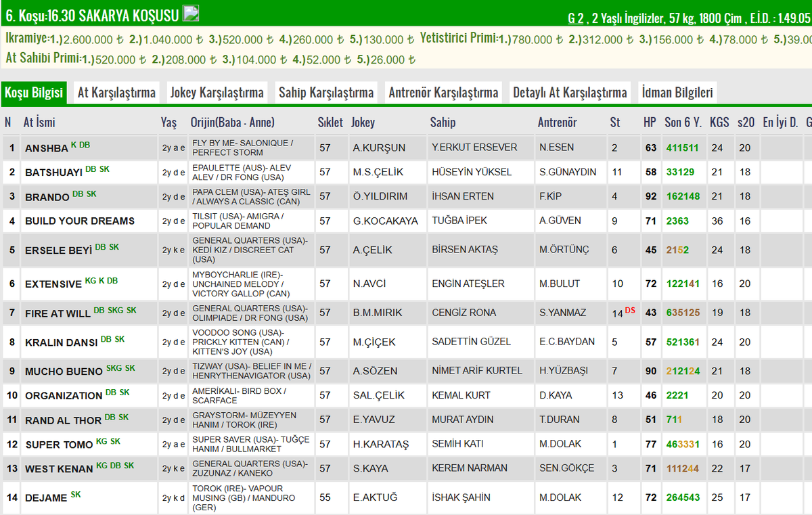Click pedigree SUPER SAVER (USA)- TUĞÇE HANIM
Screen dimensions: 812x515
point(251,444)
